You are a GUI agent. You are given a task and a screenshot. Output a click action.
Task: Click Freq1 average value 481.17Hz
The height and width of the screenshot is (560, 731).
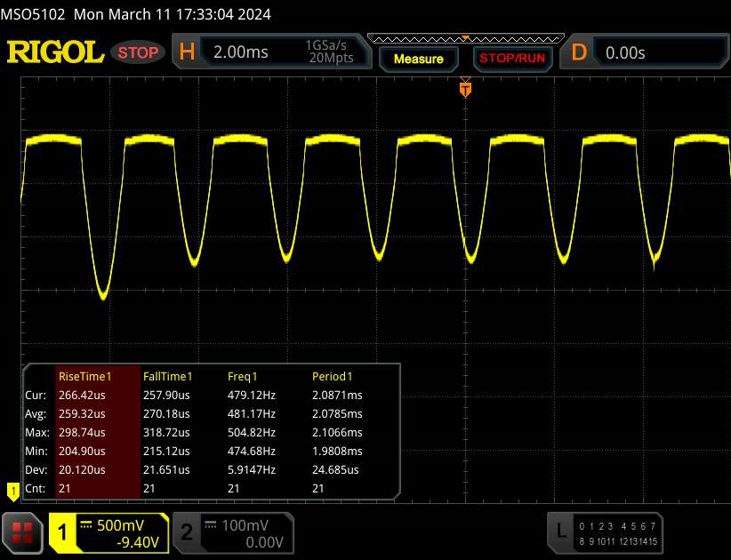(x=252, y=413)
